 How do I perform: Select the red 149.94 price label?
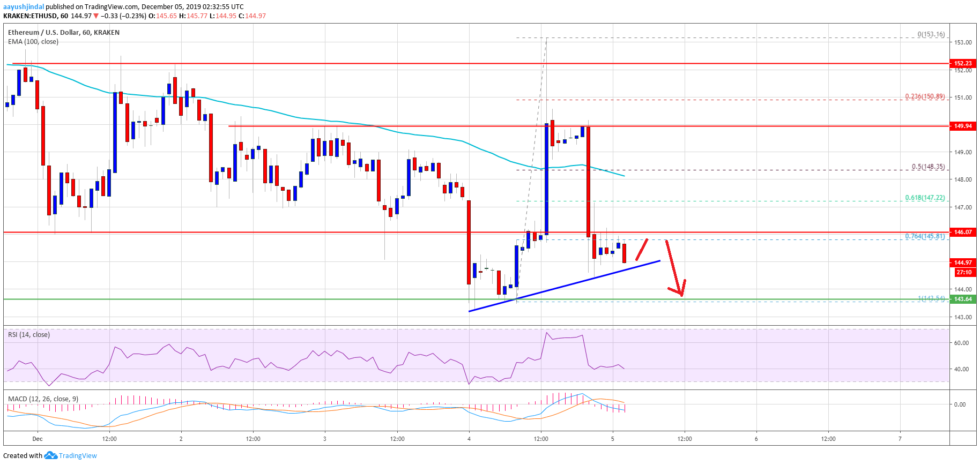[963, 126]
